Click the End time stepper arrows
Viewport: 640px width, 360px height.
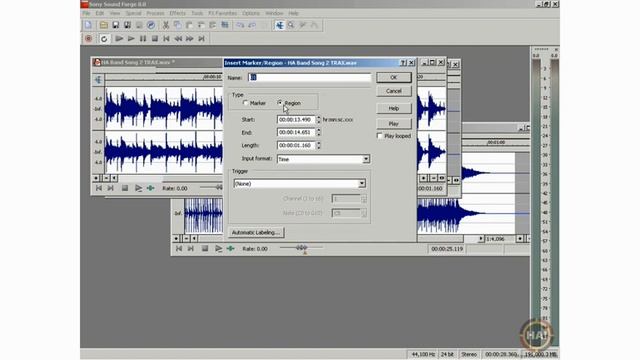coord(319,132)
